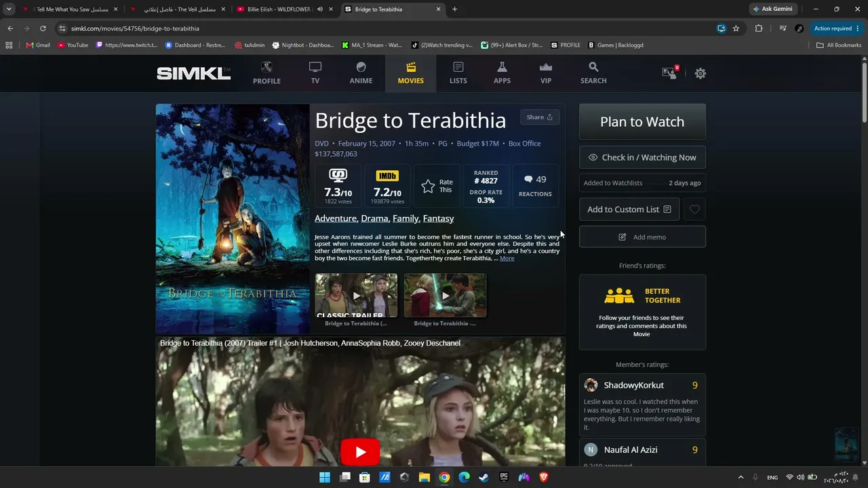This screenshot has height=488, width=868.
Task: Open Brave browser from the taskbar
Action: [x=544, y=477]
